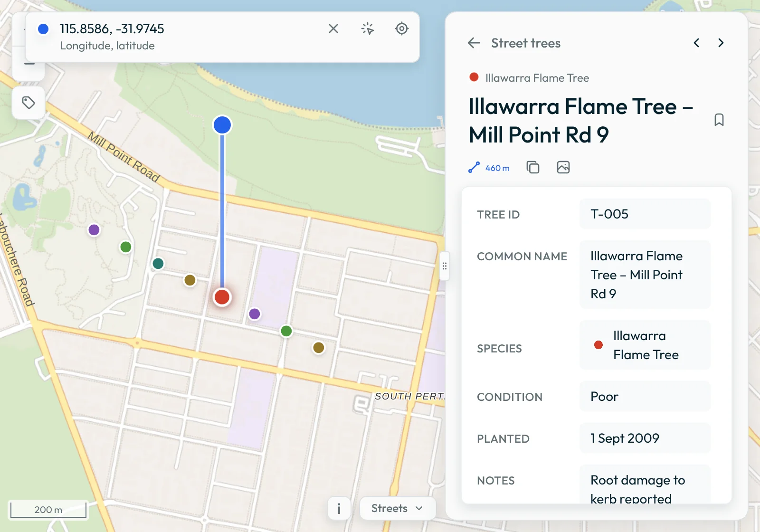
Task: Click the Root damage notes value
Action: (x=645, y=484)
